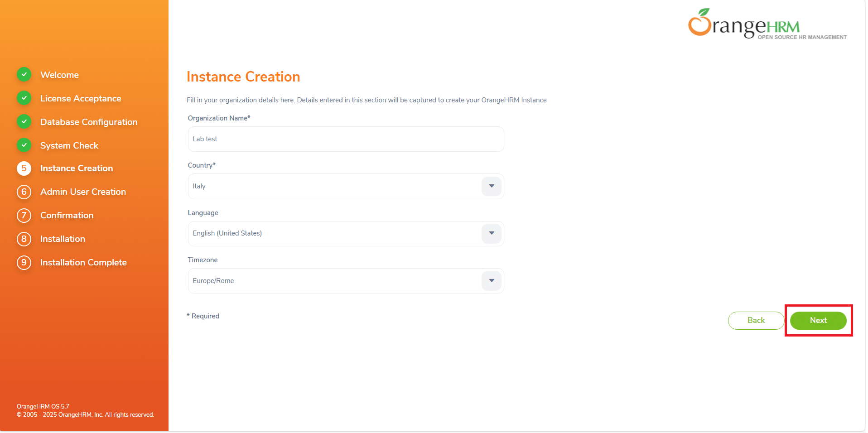Expand the Country dropdown arrow

click(x=492, y=186)
